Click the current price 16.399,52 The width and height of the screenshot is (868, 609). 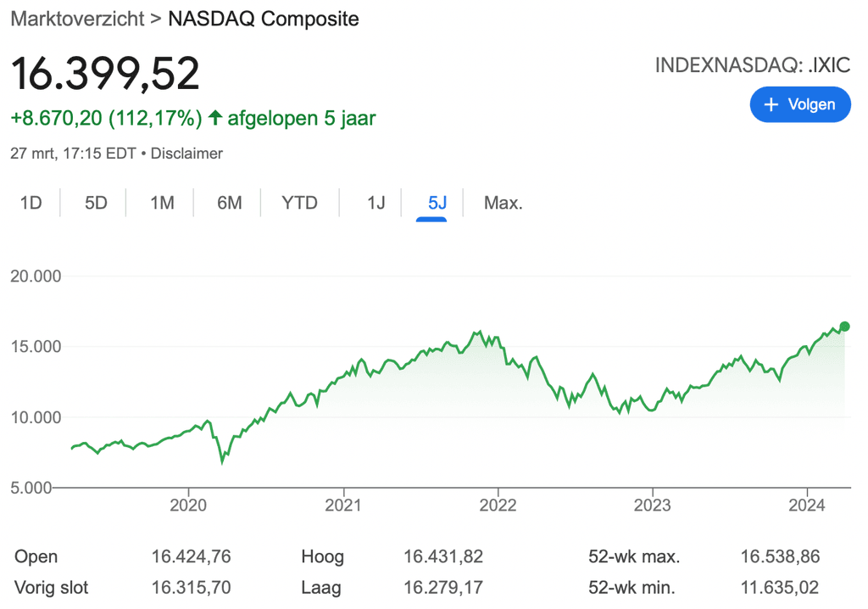pyautogui.click(x=105, y=74)
